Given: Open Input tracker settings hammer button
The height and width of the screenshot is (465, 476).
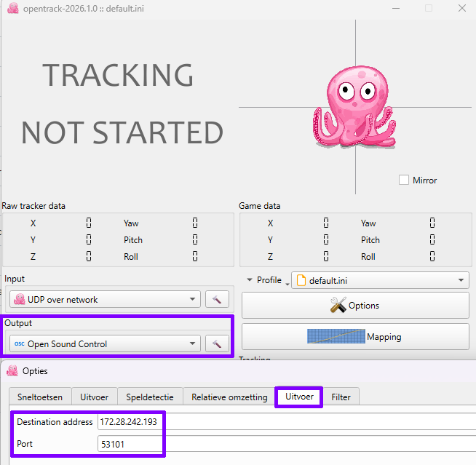Looking at the screenshot, I should [x=217, y=299].
